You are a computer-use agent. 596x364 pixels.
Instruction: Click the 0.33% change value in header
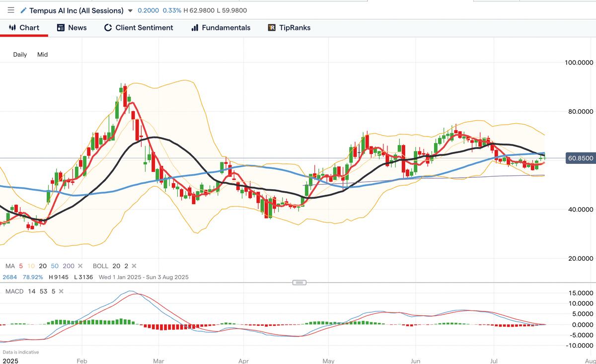[171, 10]
